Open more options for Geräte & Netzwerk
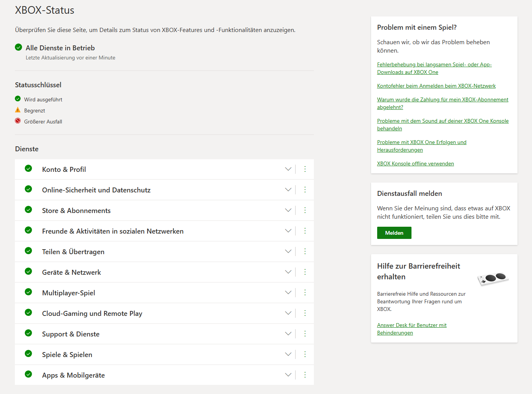 click(x=305, y=272)
